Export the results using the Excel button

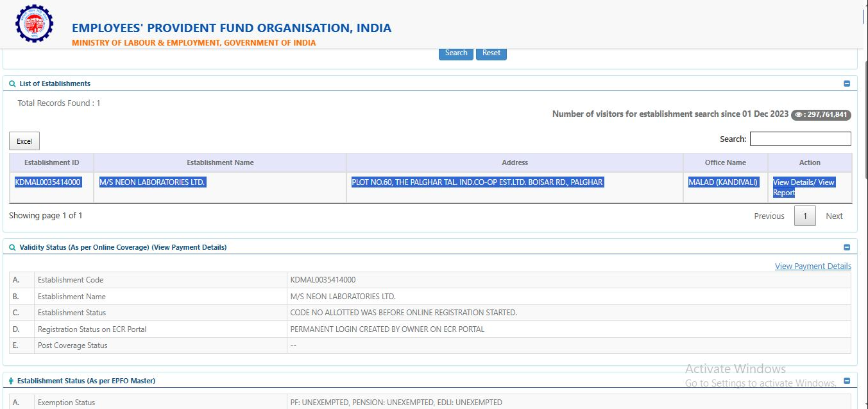point(24,141)
